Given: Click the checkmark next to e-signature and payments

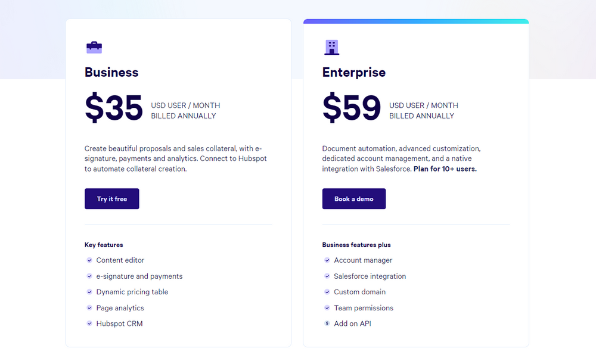Looking at the screenshot, I should (x=89, y=276).
